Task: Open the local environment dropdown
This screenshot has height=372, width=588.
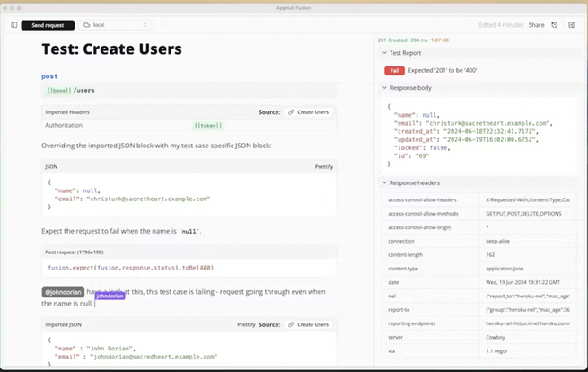Action: [x=115, y=25]
